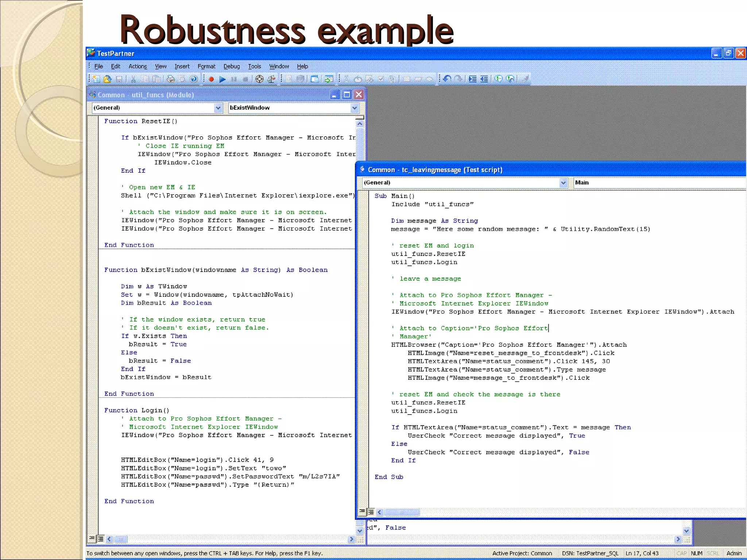Open the View menu

(x=160, y=66)
